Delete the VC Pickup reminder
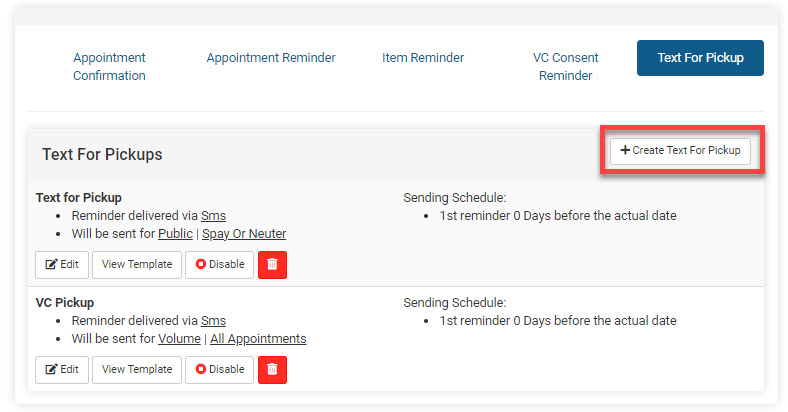Image resolution: width=788 pixels, height=412 pixels. pyautogui.click(x=272, y=369)
